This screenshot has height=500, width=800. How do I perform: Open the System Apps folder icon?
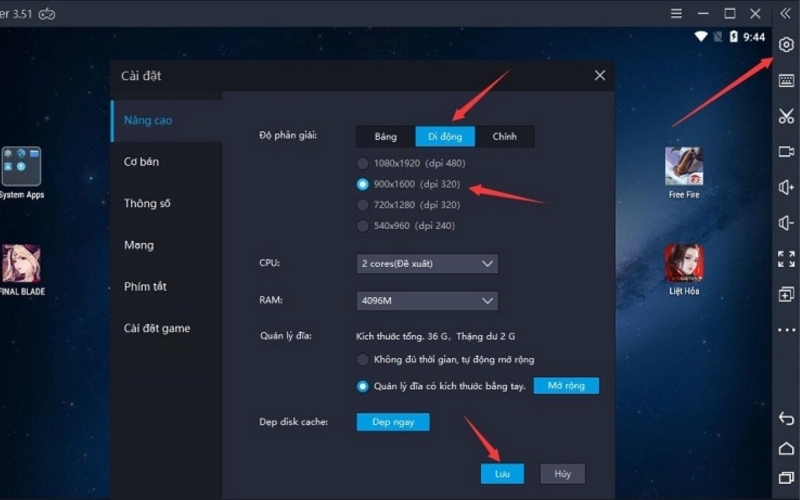pyautogui.click(x=21, y=166)
